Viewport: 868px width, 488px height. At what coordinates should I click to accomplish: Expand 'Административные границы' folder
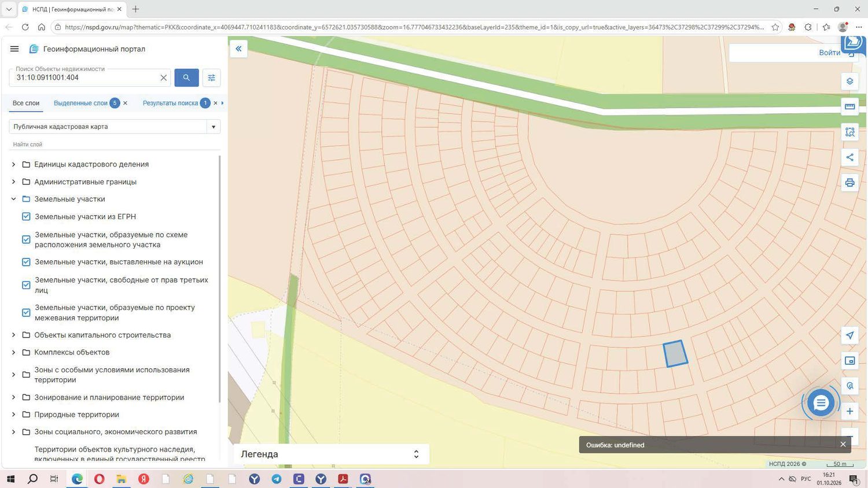(13, 182)
